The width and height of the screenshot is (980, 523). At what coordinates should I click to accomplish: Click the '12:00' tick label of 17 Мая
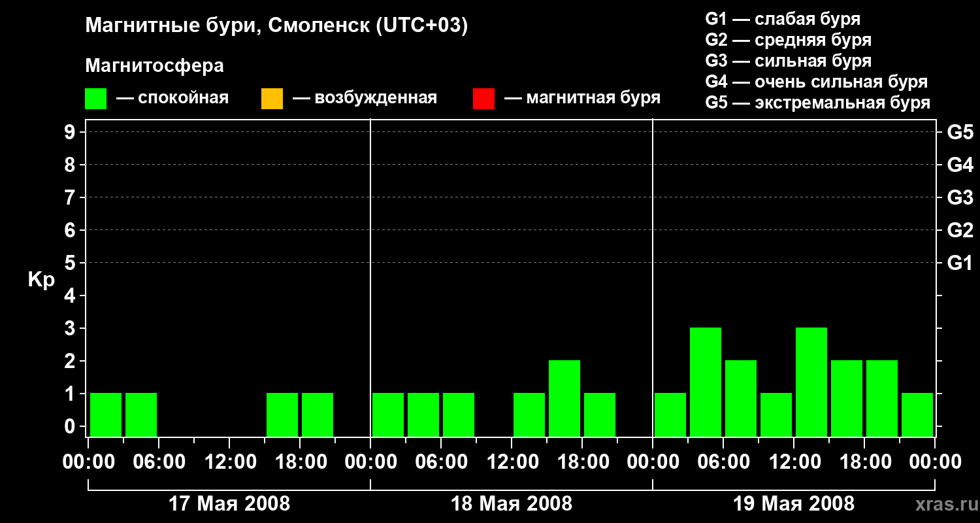229,462
